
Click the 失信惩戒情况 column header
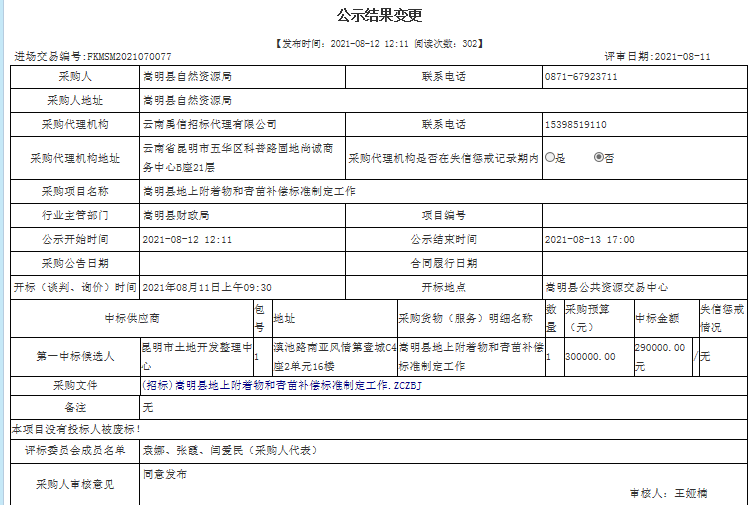pos(722,319)
